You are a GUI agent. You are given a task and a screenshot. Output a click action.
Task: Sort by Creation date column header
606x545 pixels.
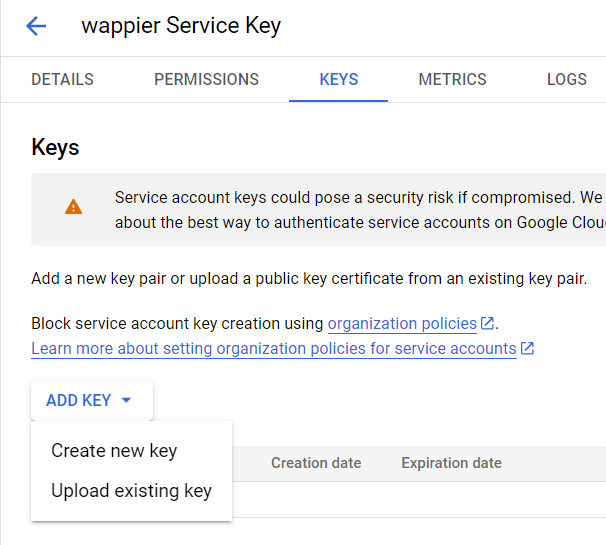(316, 463)
